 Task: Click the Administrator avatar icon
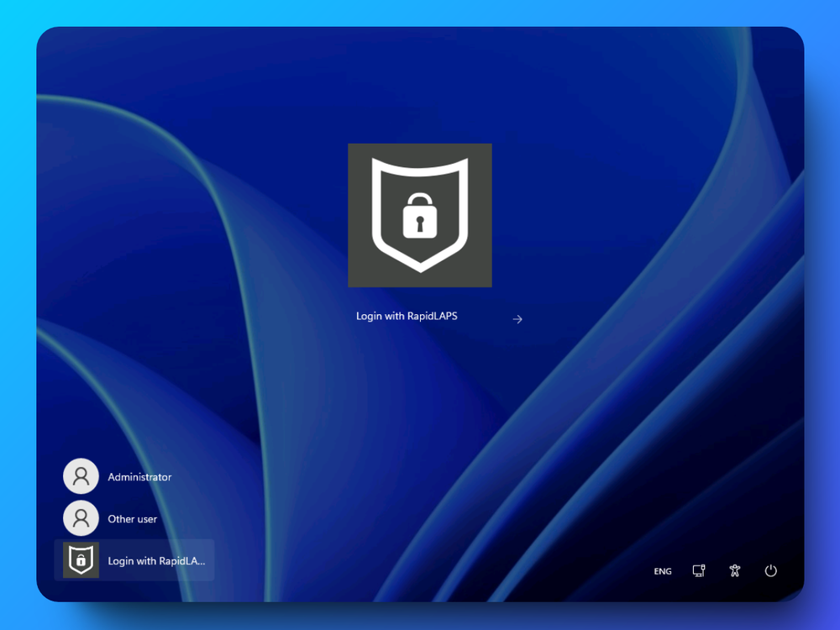tap(81, 475)
